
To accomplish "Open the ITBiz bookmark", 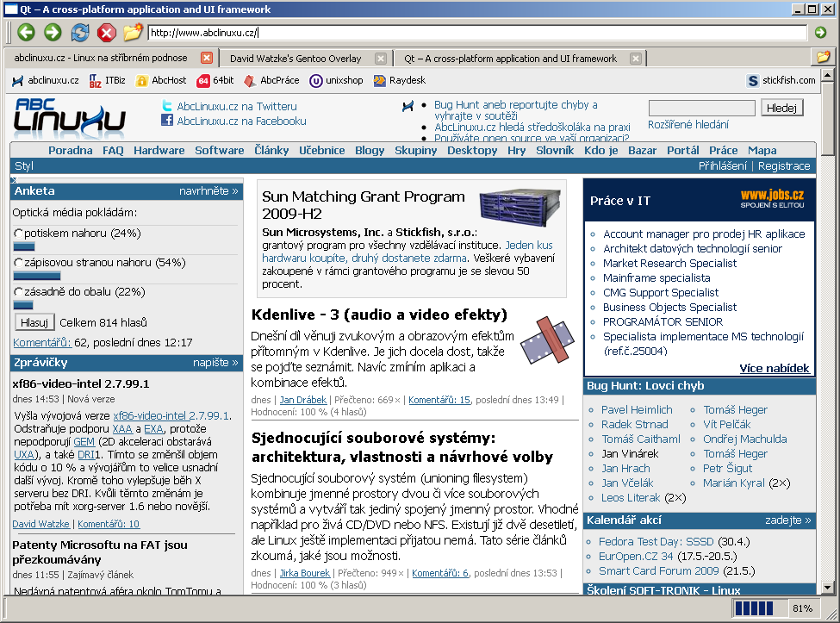I will pyautogui.click(x=107, y=80).
